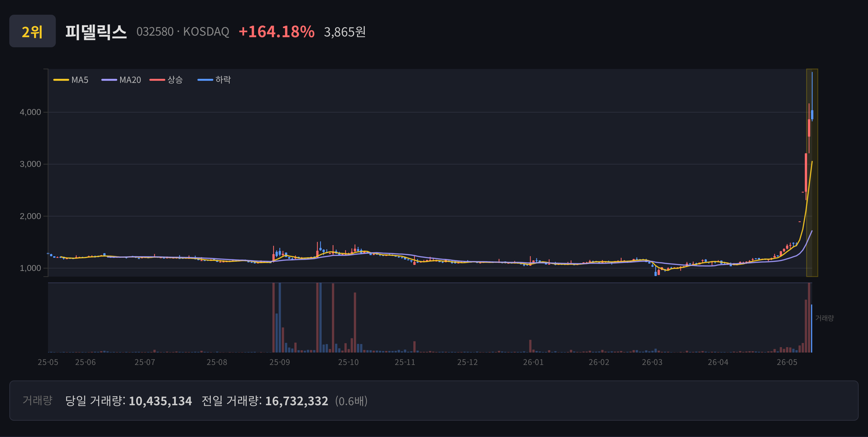Click the 26-03 date axis label
868x437 pixels.
[652, 362]
